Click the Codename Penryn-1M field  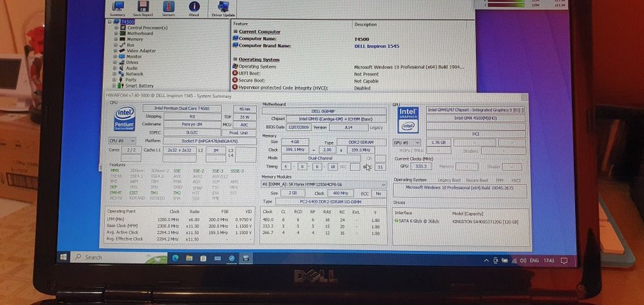(192, 124)
